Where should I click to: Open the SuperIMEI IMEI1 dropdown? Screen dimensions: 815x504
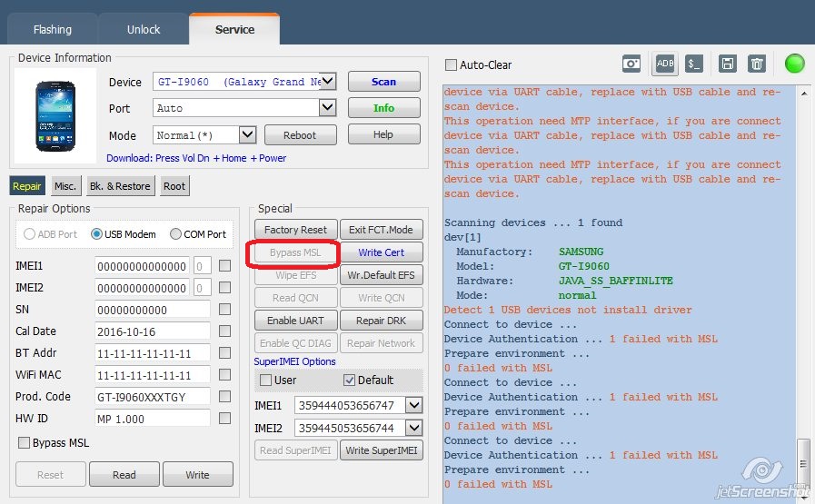coord(414,405)
